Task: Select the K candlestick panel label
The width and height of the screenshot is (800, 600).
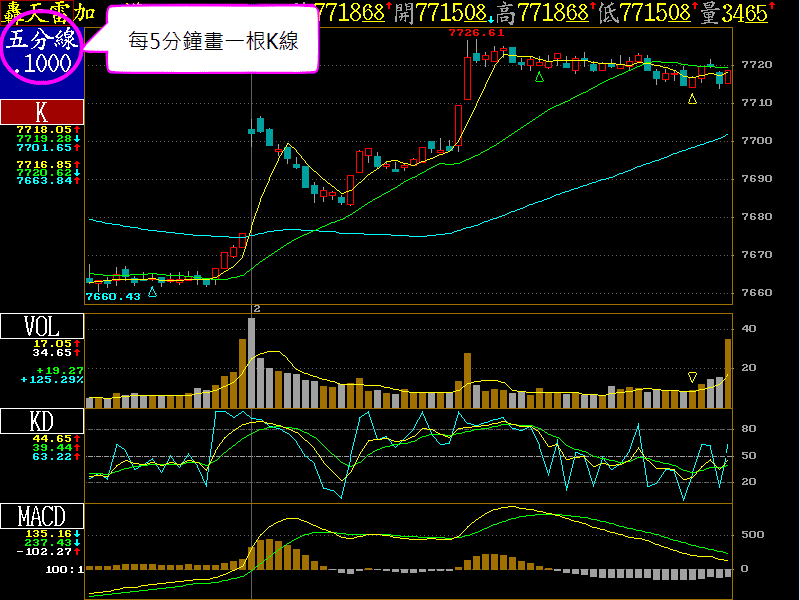Action: [x=42, y=111]
